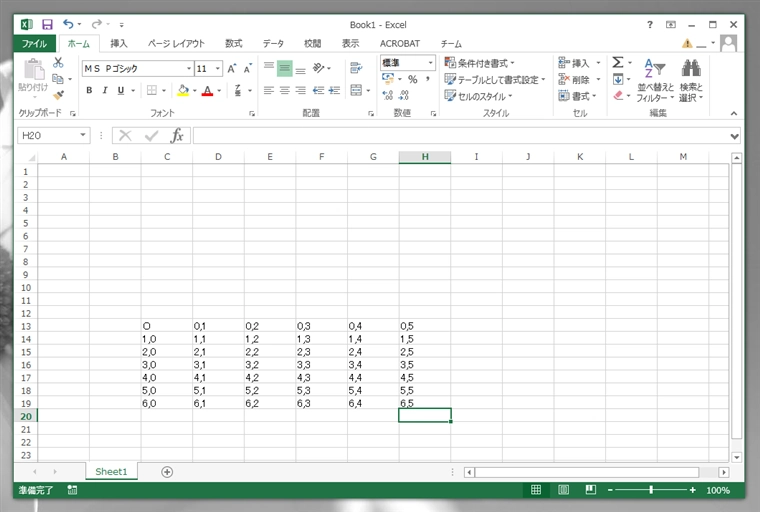
Task: Click the AutoSum sigma icon
Action: tap(618, 63)
